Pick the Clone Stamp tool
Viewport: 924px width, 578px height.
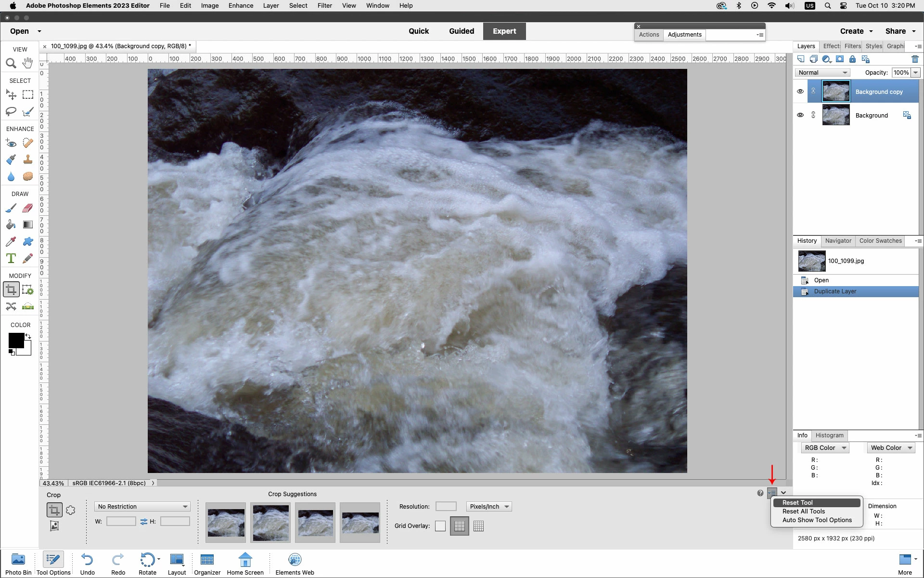[x=28, y=159]
